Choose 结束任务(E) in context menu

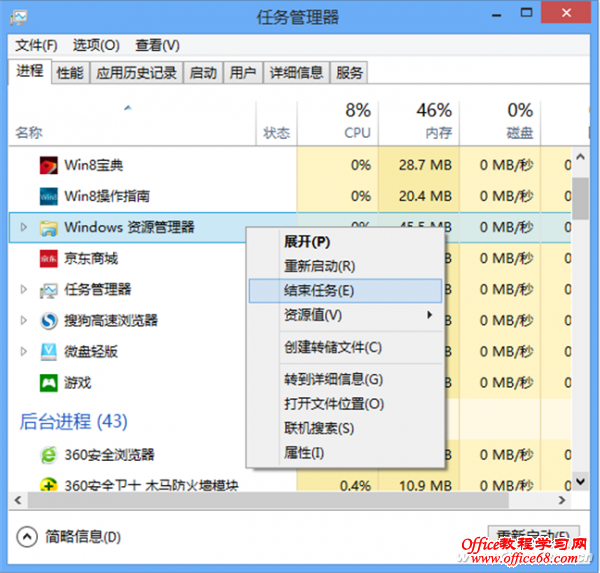point(345,291)
